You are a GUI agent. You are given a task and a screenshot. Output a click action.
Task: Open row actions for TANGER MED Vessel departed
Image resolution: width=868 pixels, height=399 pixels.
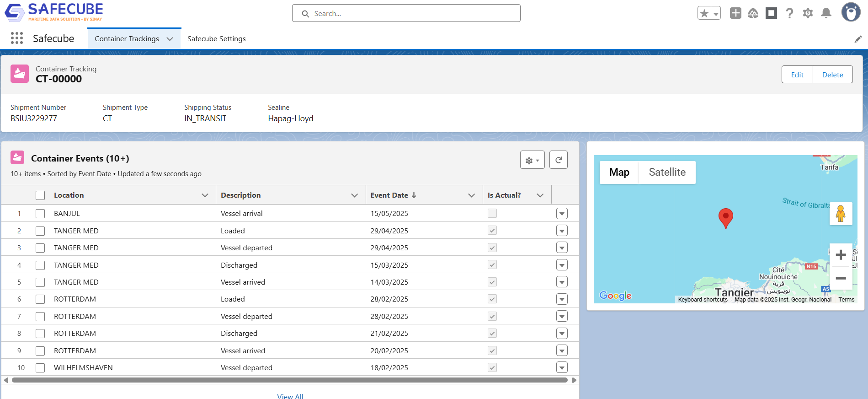pyautogui.click(x=562, y=248)
